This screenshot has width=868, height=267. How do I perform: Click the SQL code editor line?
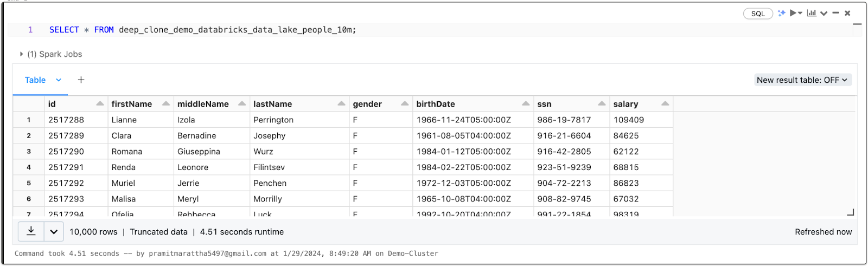point(203,30)
